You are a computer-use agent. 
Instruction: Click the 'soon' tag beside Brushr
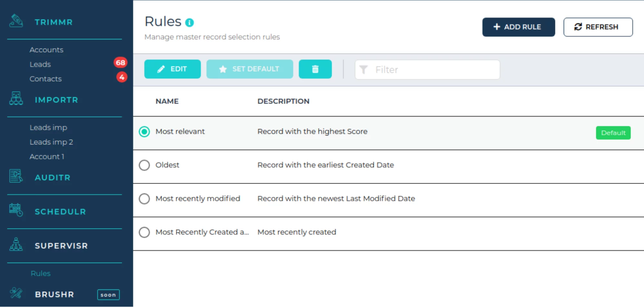point(108,295)
